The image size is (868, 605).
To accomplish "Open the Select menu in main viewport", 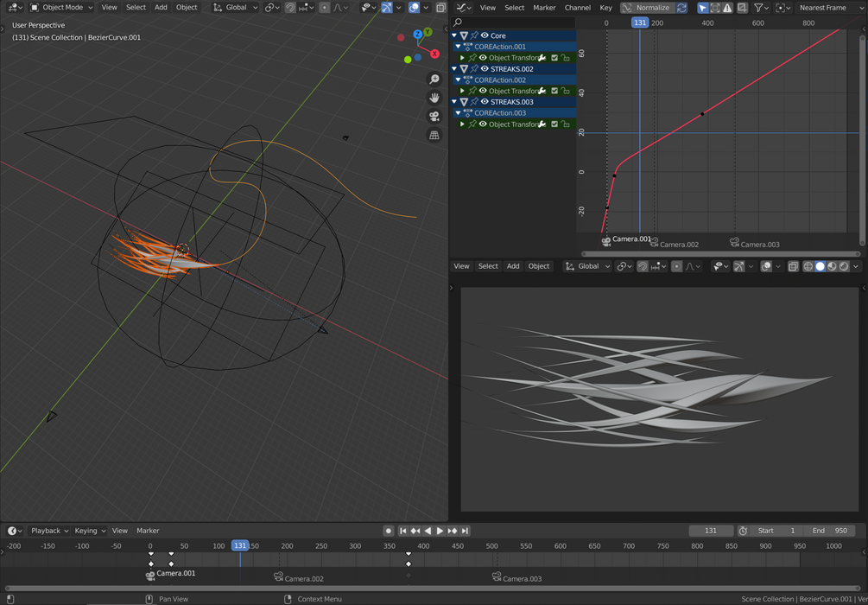I will point(136,7).
